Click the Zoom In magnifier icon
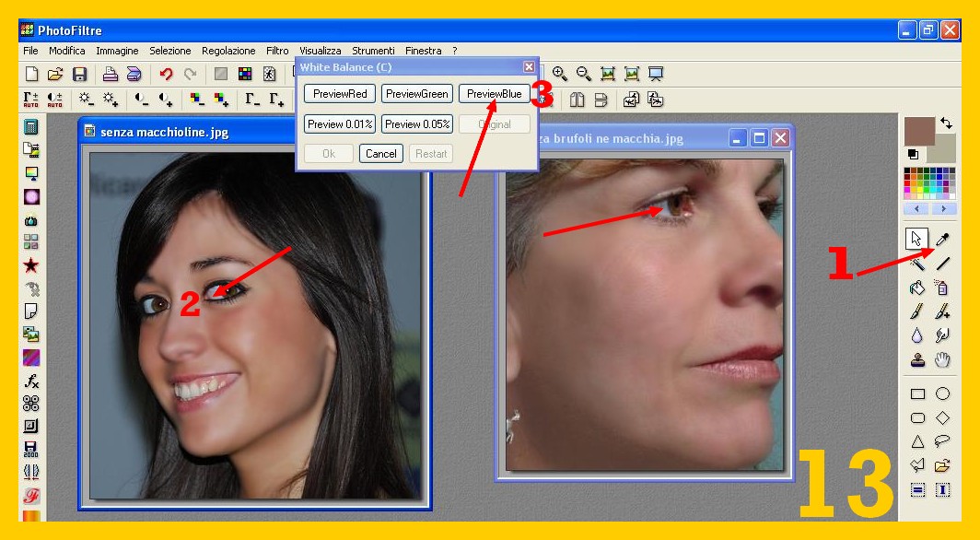The image size is (980, 540). coord(559,75)
